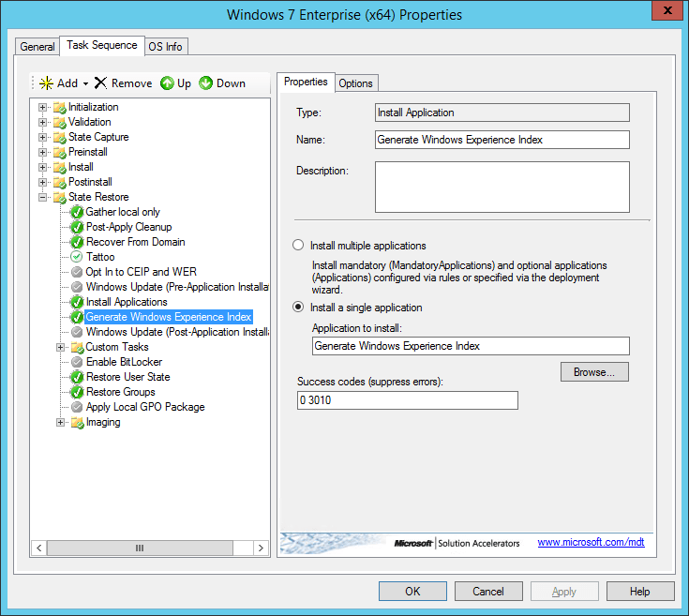689x616 pixels.
Task: Click the Name input field
Action: [x=502, y=140]
